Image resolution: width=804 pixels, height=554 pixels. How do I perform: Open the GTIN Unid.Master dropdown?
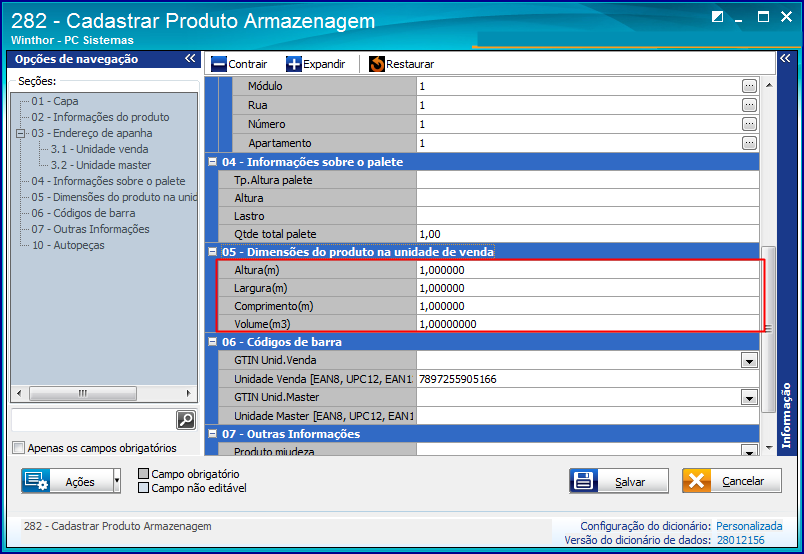pyautogui.click(x=749, y=398)
